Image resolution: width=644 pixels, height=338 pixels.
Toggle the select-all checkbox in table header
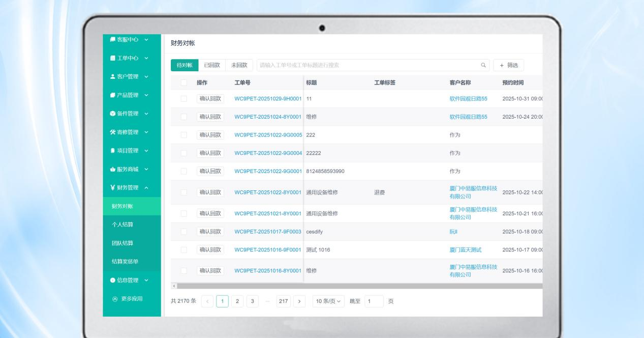pyautogui.click(x=184, y=83)
